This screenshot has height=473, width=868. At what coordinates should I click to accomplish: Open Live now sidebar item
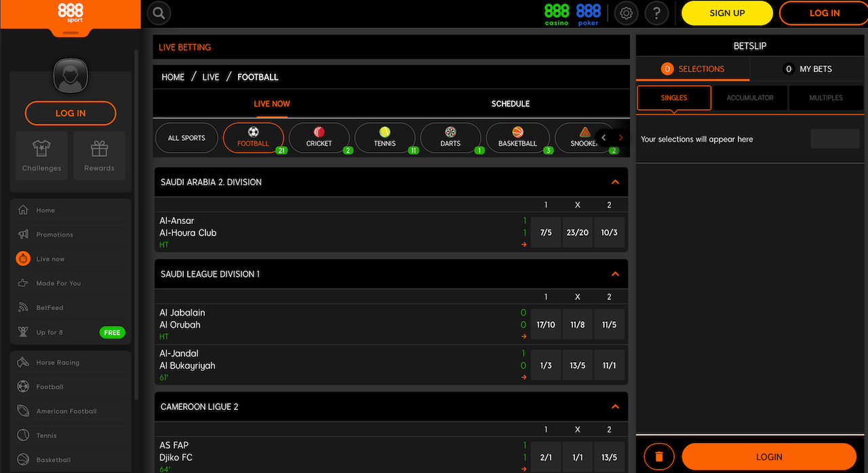coord(71,259)
